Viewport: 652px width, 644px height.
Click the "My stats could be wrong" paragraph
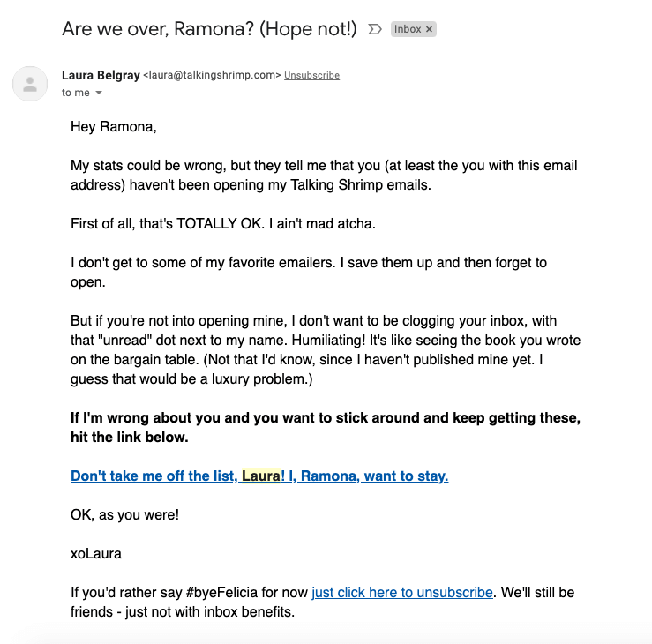click(324, 175)
